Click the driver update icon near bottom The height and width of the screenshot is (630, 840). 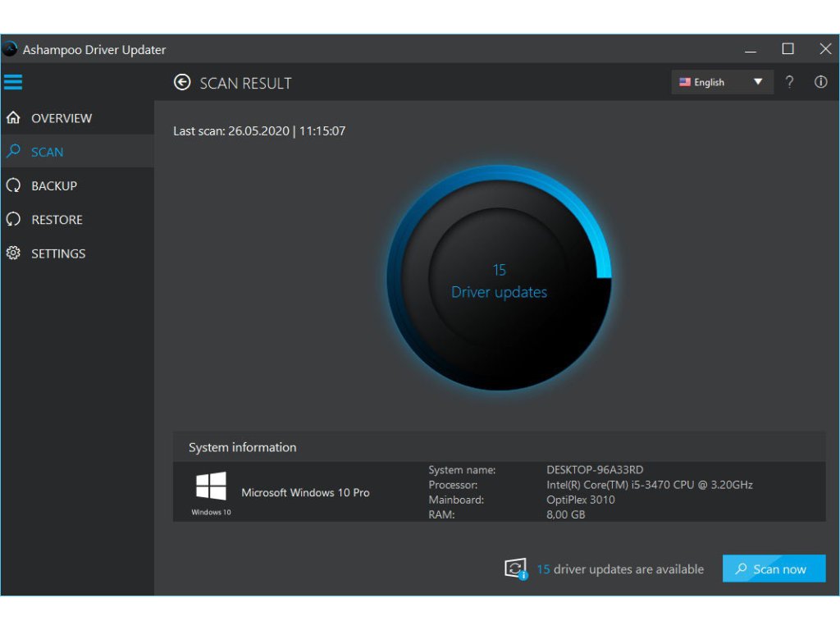click(x=515, y=569)
